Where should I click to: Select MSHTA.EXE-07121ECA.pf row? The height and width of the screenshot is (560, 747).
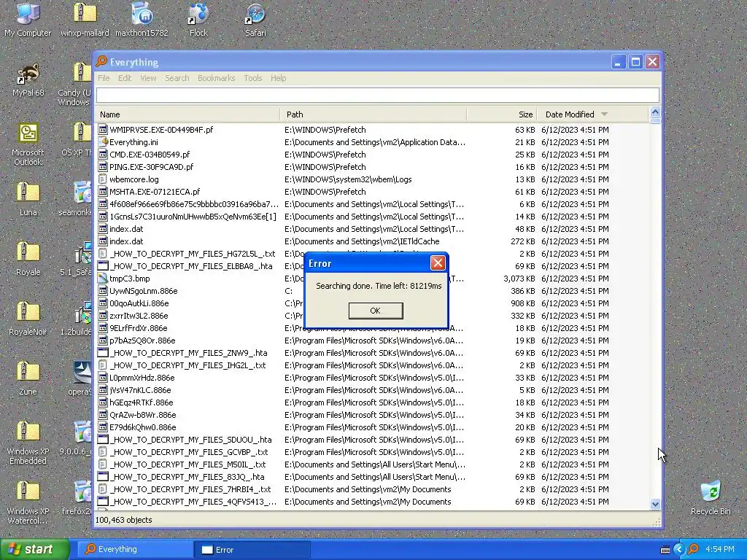[372, 192]
